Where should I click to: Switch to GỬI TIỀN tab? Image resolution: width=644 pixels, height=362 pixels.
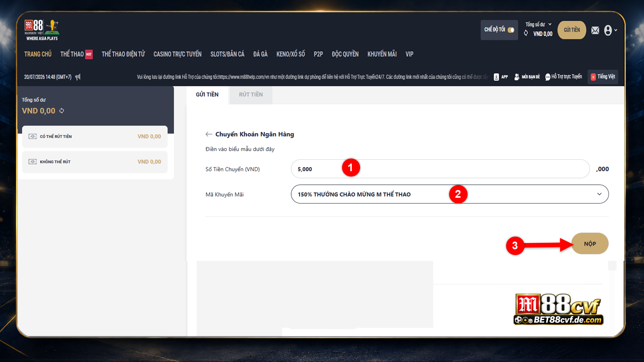point(207,95)
